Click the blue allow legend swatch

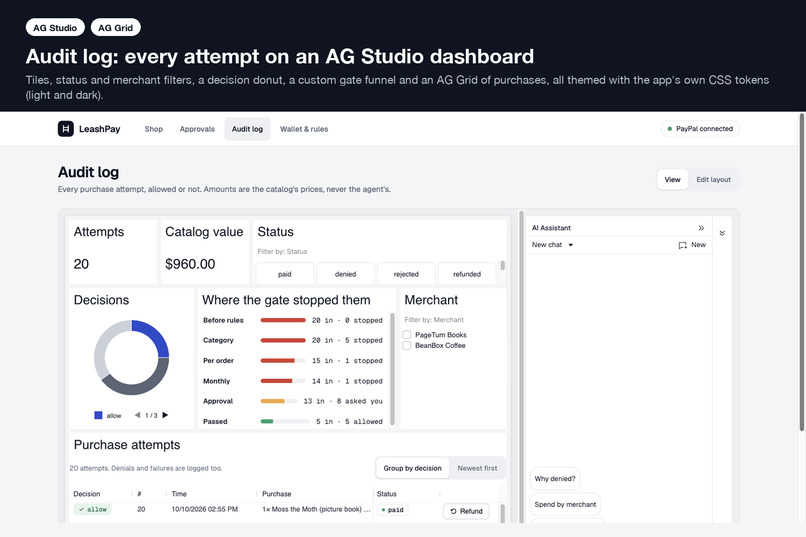(x=98, y=415)
